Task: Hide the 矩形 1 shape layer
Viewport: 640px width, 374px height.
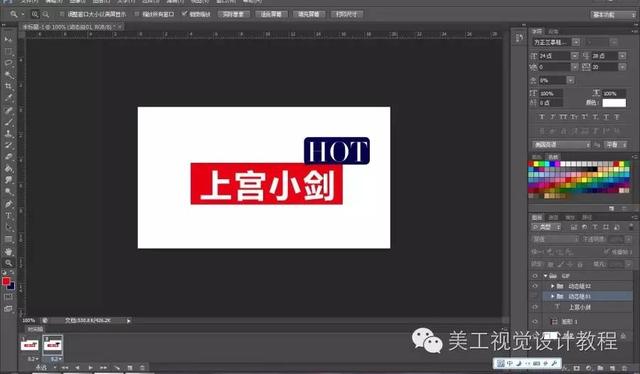Action: (535, 321)
